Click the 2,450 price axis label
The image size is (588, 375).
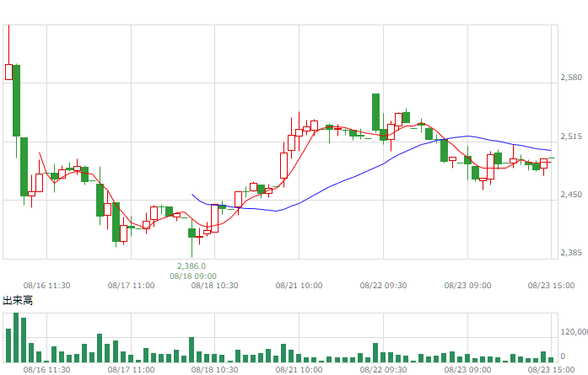571,195
